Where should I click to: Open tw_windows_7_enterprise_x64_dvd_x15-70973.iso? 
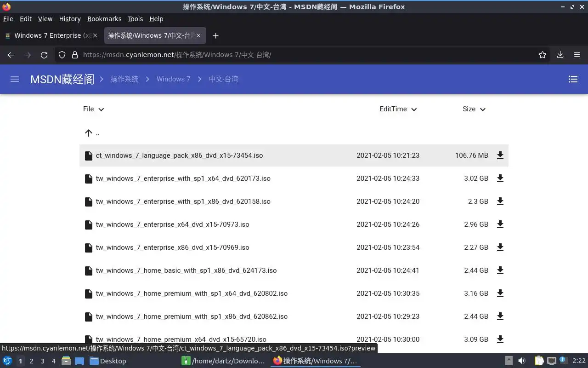click(x=173, y=224)
